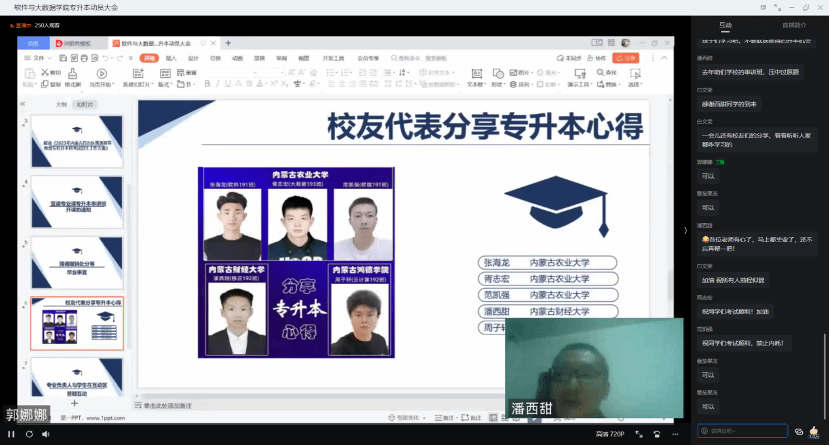Refresh the live stream video
The height and width of the screenshot is (446, 830).
click(x=27, y=435)
